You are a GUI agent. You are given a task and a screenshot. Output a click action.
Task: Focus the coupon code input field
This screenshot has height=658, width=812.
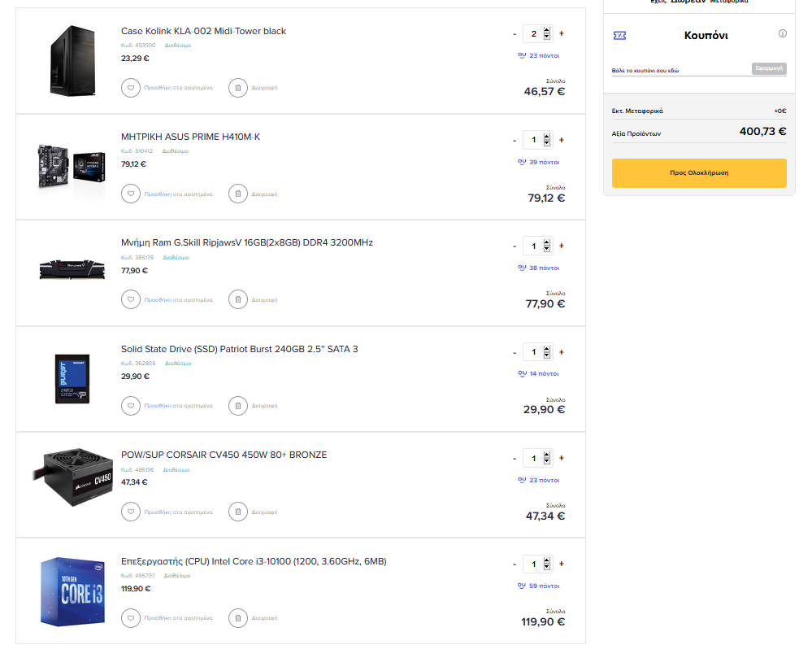[x=681, y=70]
